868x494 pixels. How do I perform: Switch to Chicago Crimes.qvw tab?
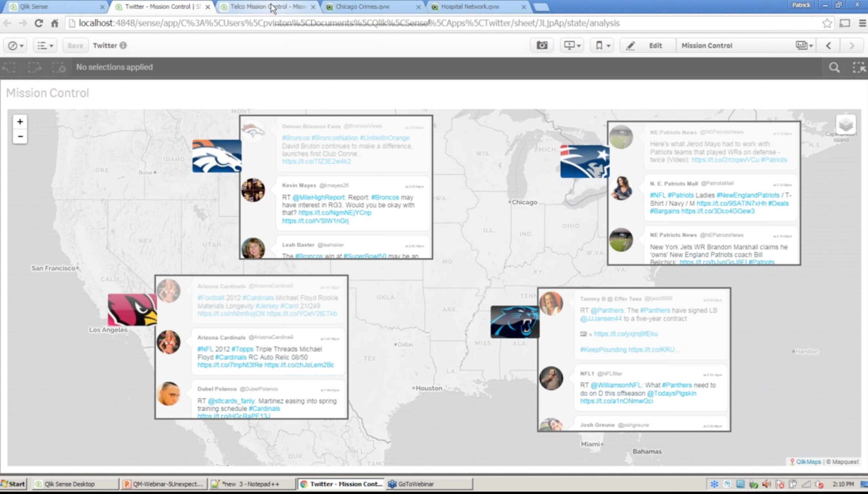pyautogui.click(x=362, y=7)
